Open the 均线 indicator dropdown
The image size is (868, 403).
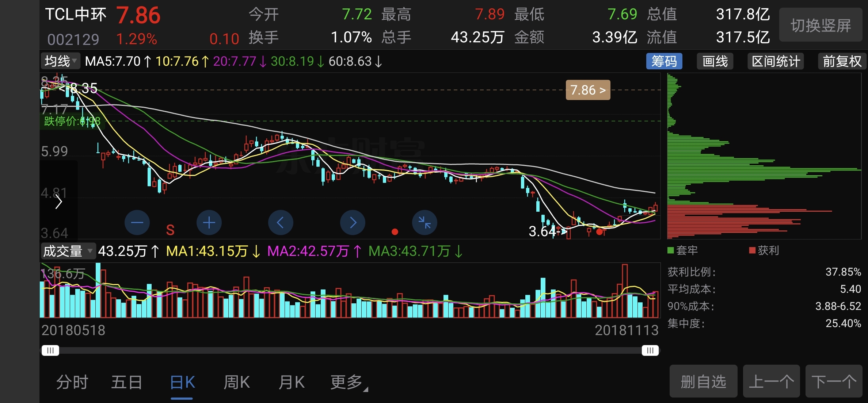(x=61, y=61)
